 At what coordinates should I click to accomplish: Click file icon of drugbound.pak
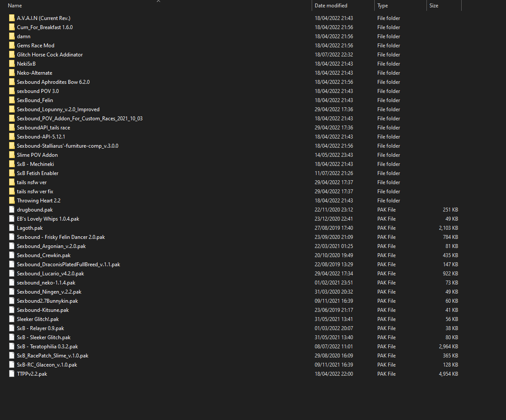[x=12, y=209]
